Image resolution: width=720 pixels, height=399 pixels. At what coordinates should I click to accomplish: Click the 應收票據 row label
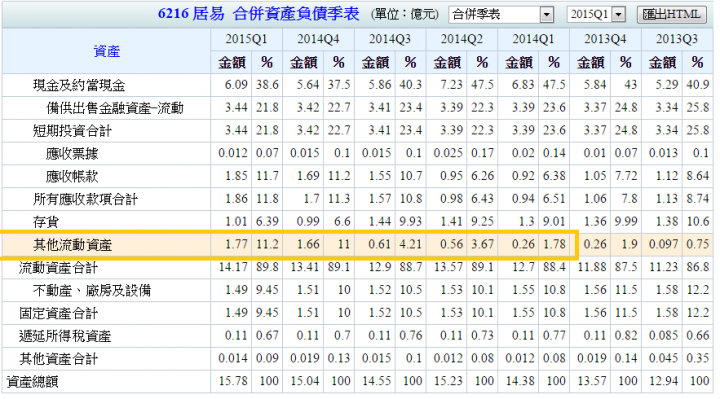pos(72,154)
